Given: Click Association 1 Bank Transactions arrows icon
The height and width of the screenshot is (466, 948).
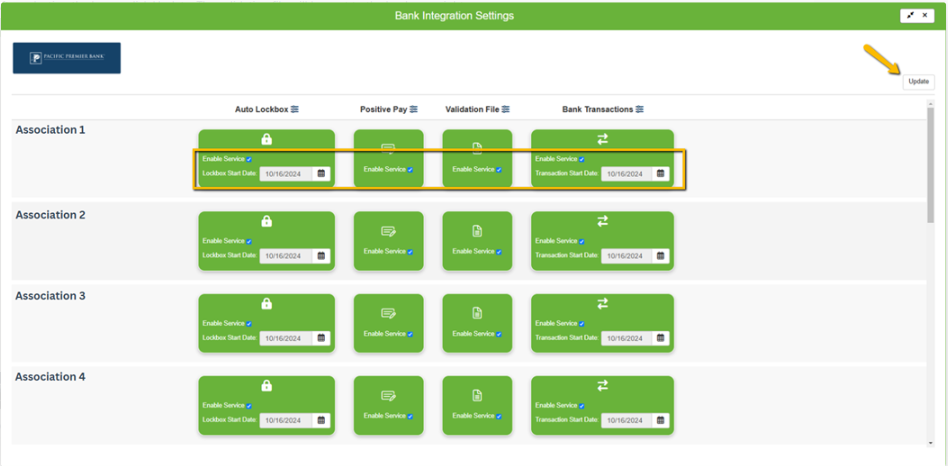Looking at the screenshot, I should [x=602, y=139].
